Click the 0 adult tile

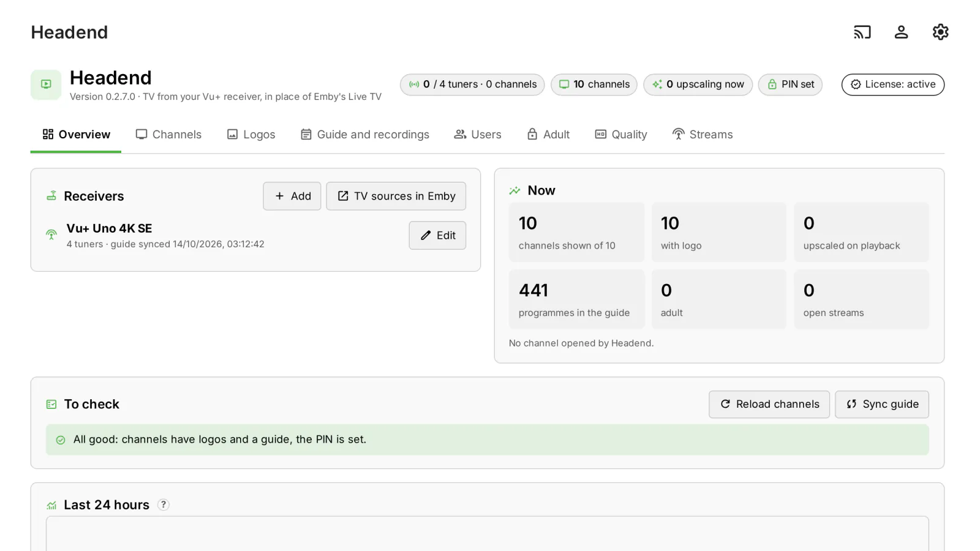point(719,299)
